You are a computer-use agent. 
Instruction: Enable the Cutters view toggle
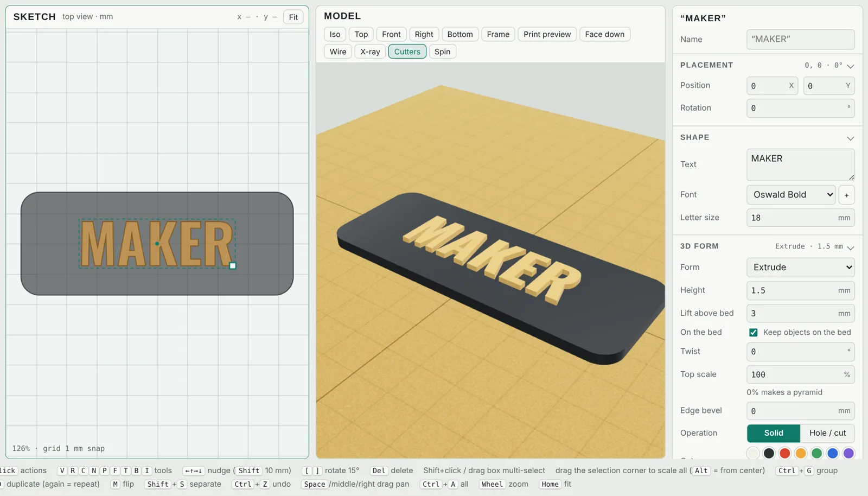tap(407, 52)
